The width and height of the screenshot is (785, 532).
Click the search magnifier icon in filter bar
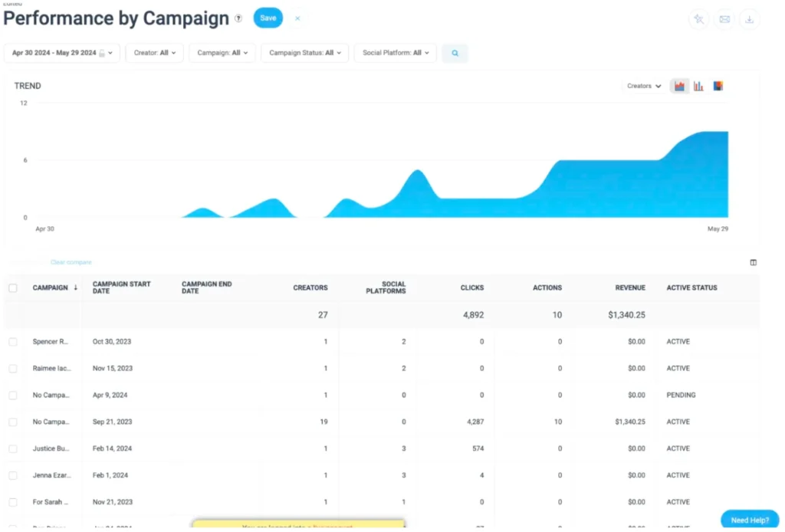coord(455,53)
